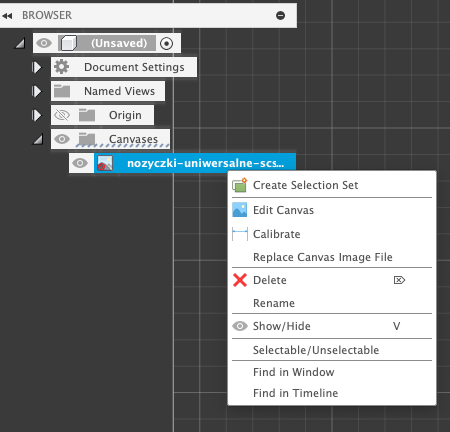This screenshot has height=432, width=450.
Task: Activate the Unsaved component radio button
Action: (x=166, y=43)
